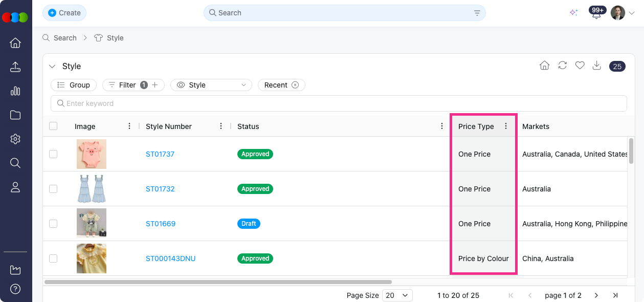
Task: Open the analytics bar chart icon
Action: coord(15,91)
